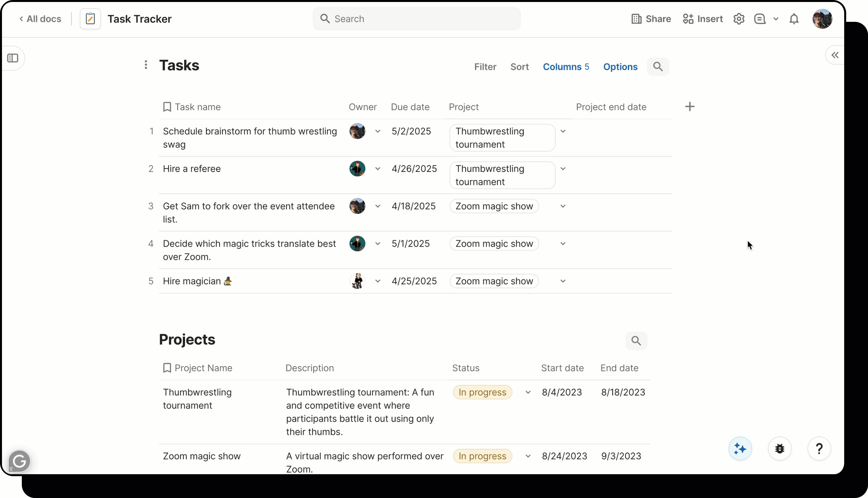Open the help question mark
The height and width of the screenshot is (498, 868).
tap(819, 449)
